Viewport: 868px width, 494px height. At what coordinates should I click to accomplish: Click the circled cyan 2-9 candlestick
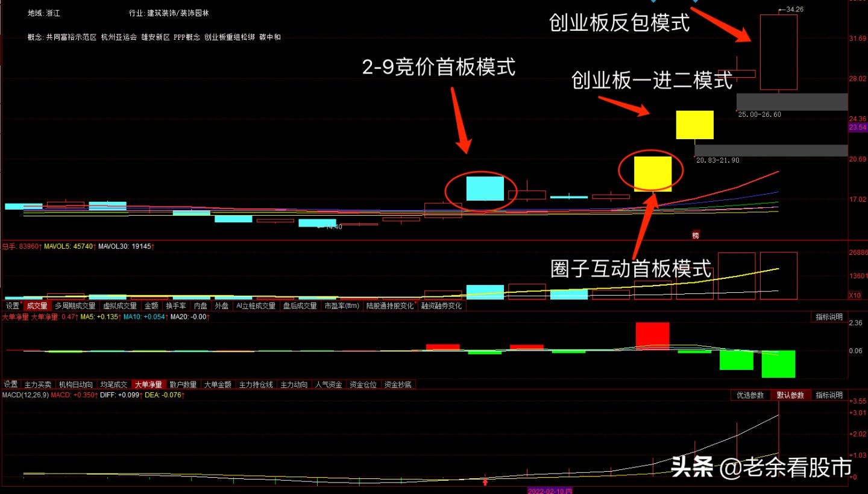(485, 189)
